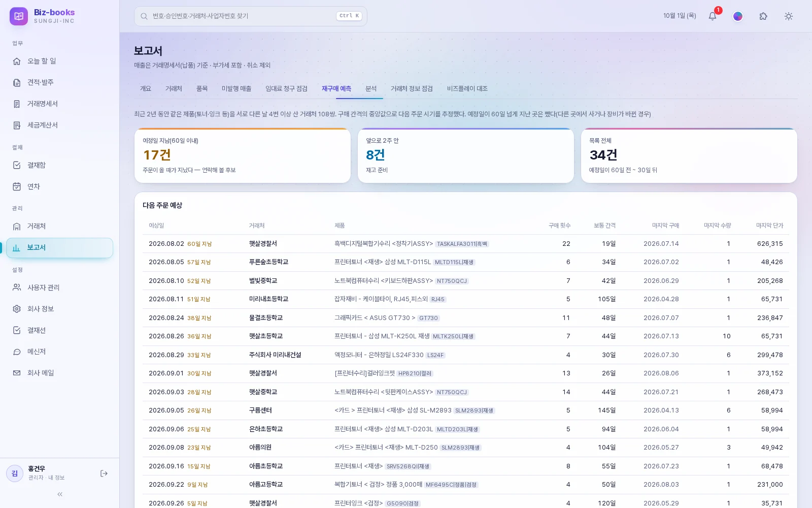Click the 주식회사 미리내건설 customer cell

coord(275,355)
